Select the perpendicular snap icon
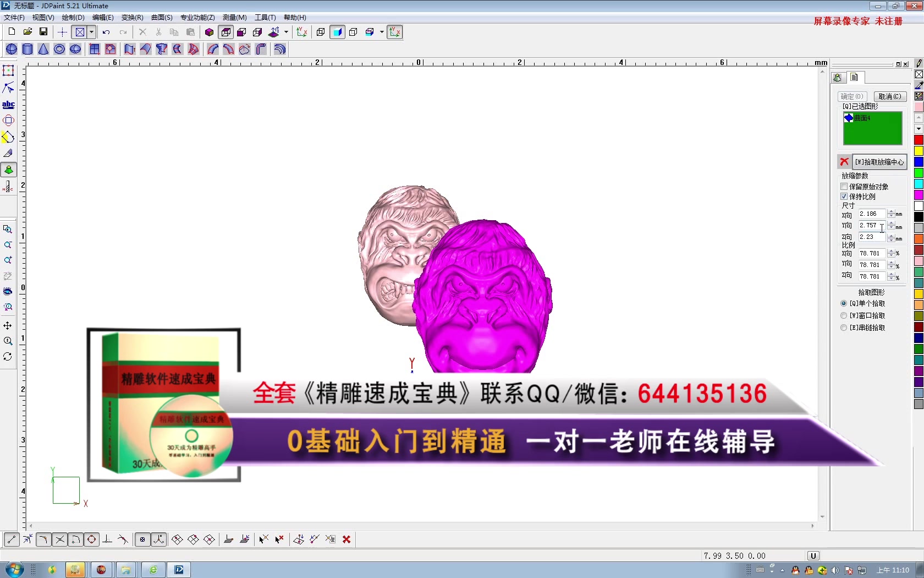 pos(107,539)
